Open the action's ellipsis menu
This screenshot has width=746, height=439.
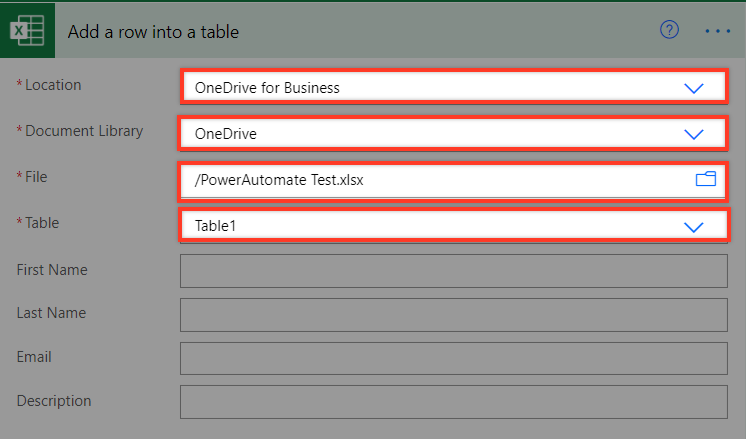click(x=718, y=31)
